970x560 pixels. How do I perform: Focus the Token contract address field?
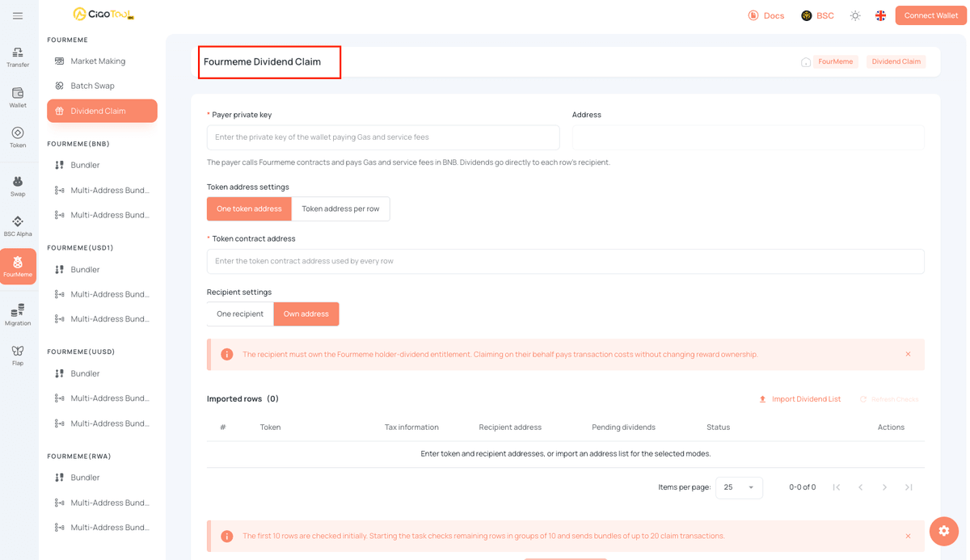point(565,261)
